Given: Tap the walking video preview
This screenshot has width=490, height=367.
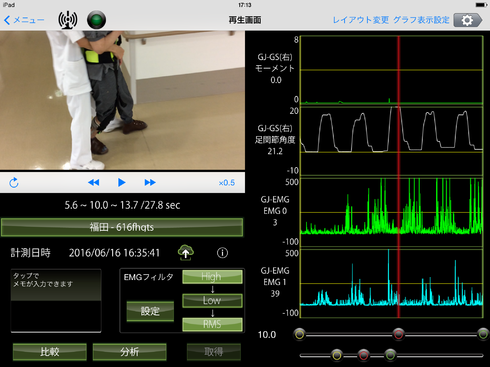Looking at the screenshot, I should coord(122,100).
